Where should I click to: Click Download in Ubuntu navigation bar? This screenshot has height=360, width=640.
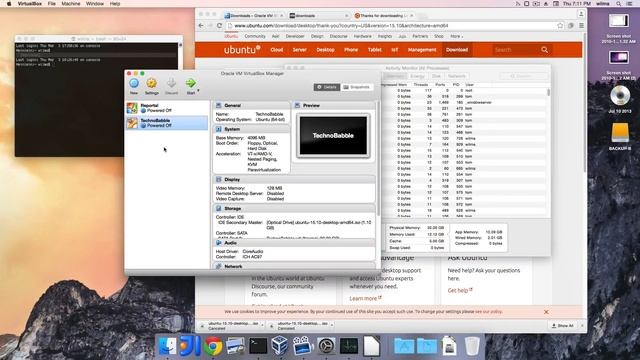[x=457, y=50]
